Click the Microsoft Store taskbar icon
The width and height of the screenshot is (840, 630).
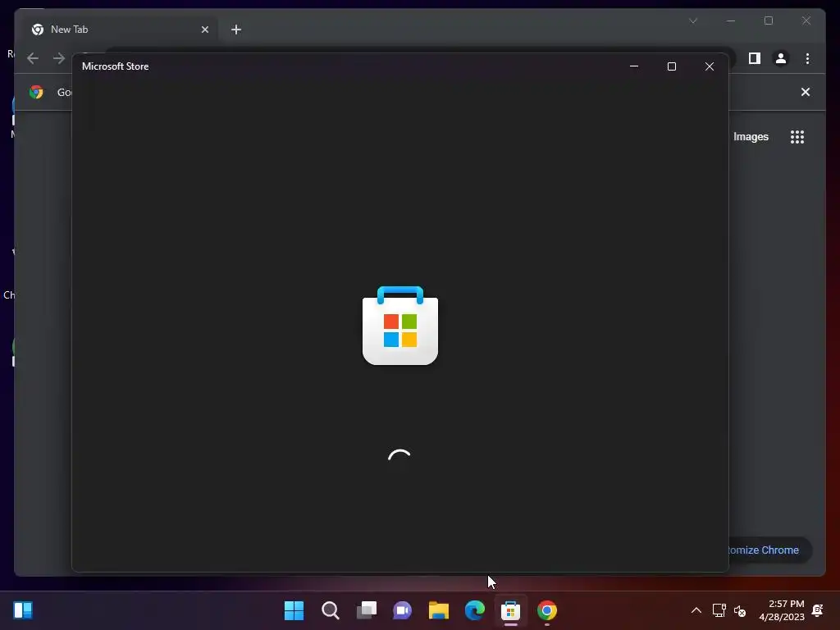point(510,610)
